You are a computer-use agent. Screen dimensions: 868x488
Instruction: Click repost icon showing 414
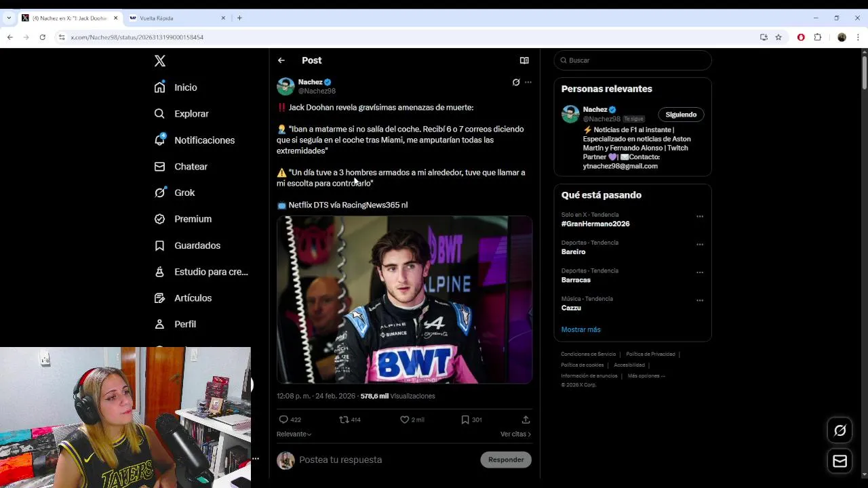[x=350, y=420]
